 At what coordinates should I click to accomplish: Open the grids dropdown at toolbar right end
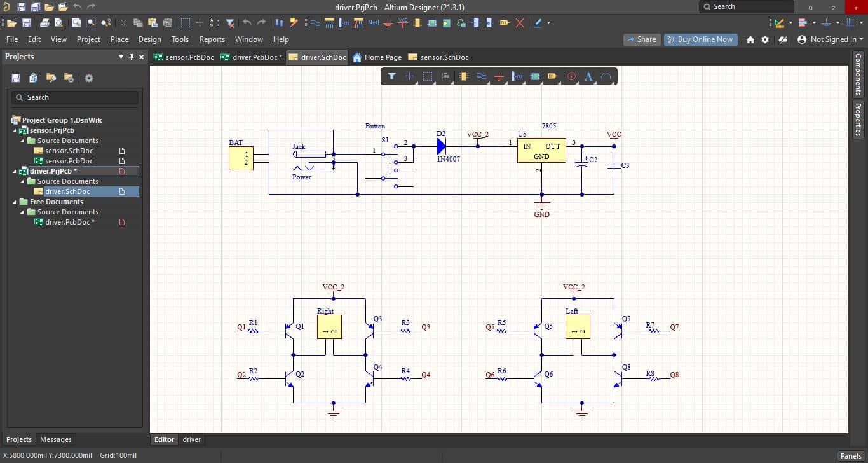(x=860, y=23)
